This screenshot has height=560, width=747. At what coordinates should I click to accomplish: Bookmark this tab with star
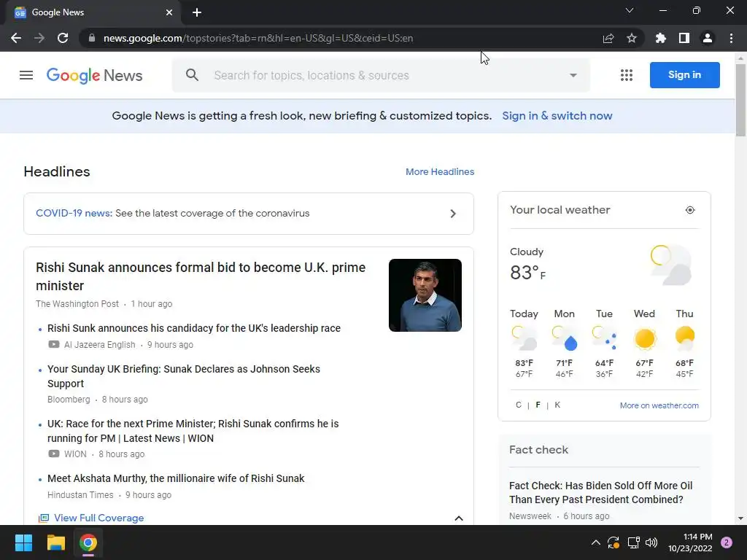(632, 38)
